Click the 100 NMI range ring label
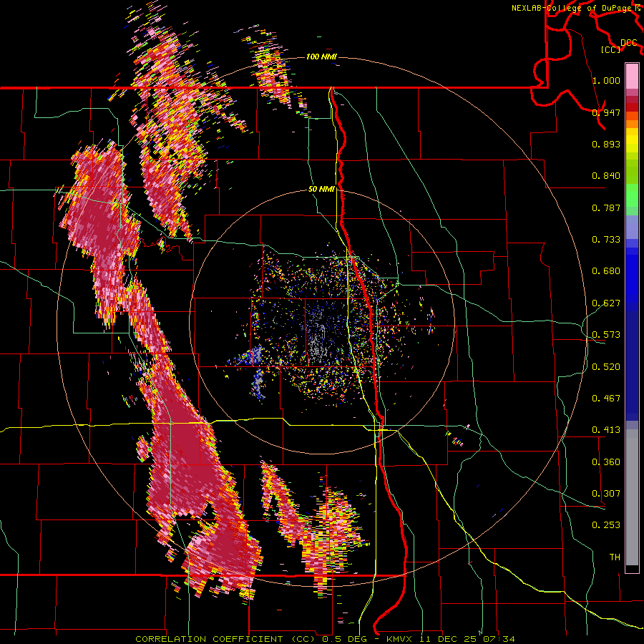 click(x=321, y=57)
